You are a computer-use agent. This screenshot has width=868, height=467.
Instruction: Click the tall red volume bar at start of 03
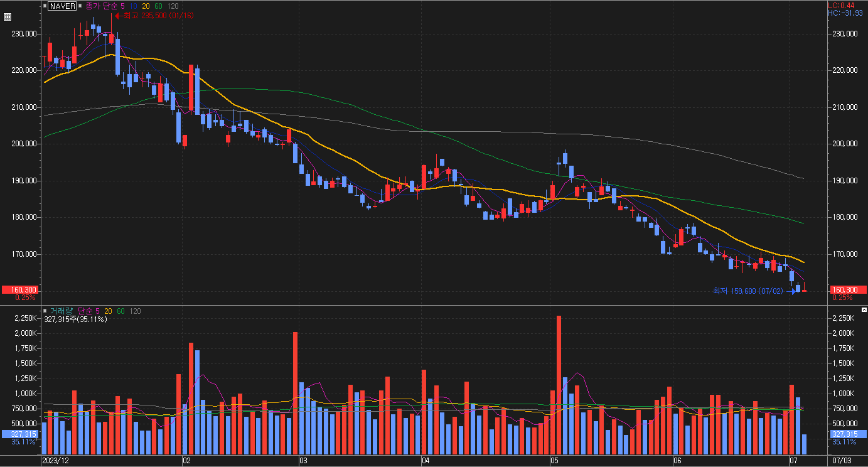click(296, 394)
